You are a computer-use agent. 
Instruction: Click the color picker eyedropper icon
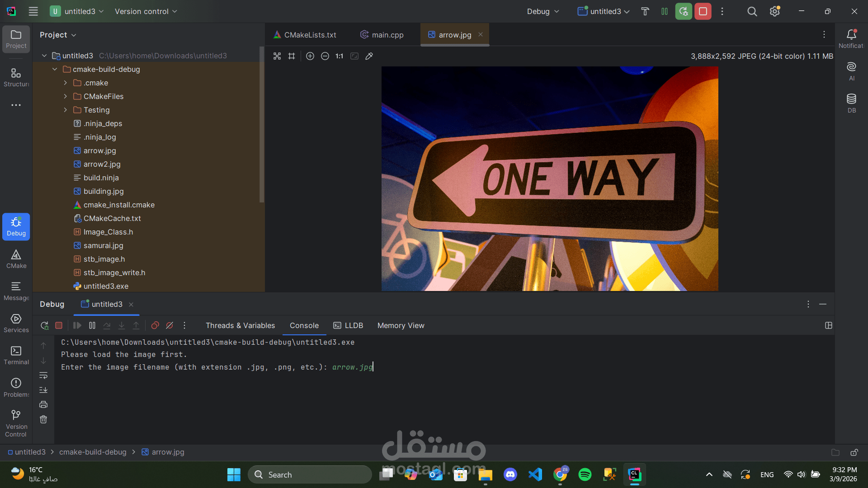(x=369, y=56)
